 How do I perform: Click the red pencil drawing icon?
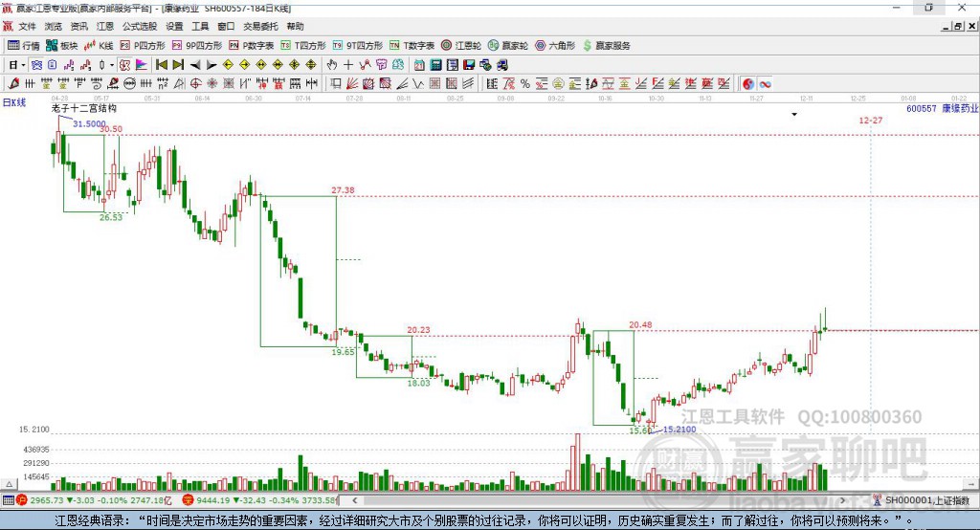coord(13,83)
